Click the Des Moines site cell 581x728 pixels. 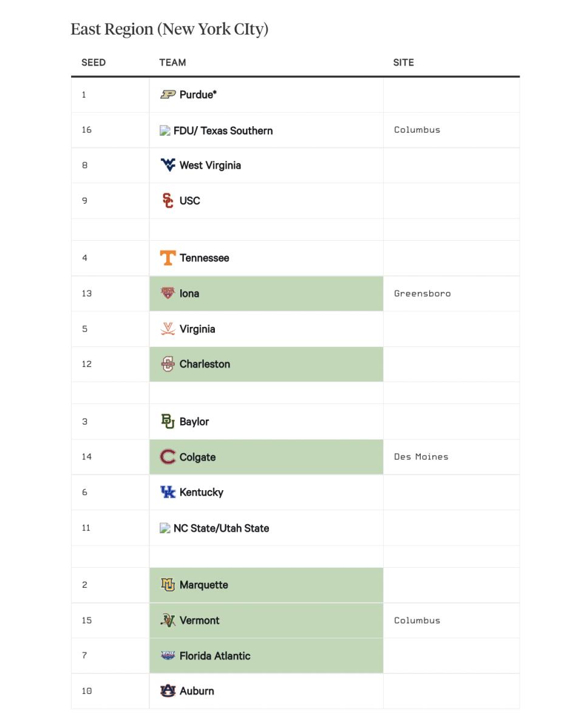click(421, 457)
